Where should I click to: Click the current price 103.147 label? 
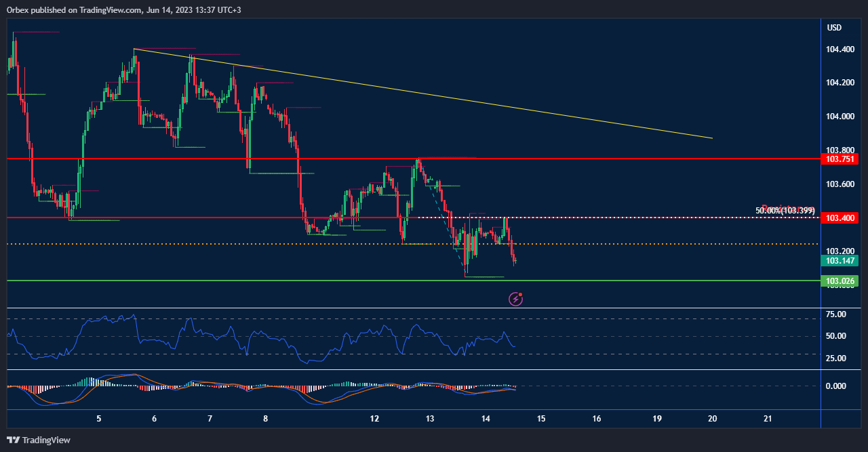(x=839, y=261)
